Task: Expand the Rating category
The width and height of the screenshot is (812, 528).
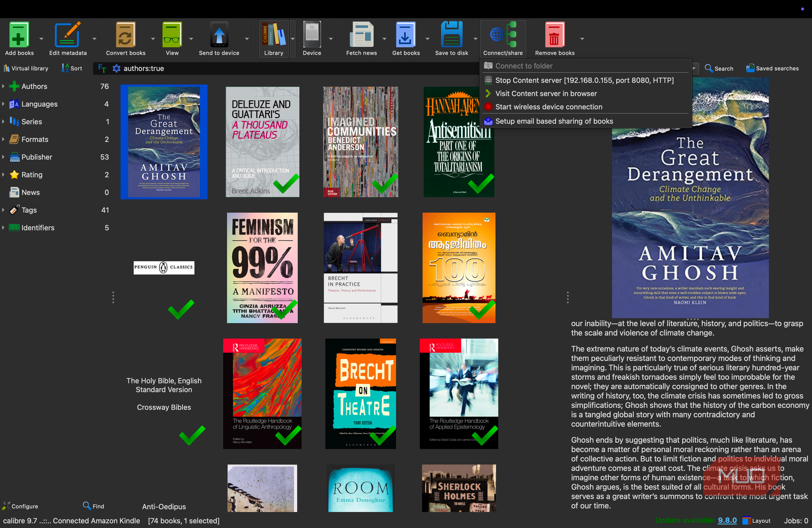Action: pyautogui.click(x=3, y=175)
